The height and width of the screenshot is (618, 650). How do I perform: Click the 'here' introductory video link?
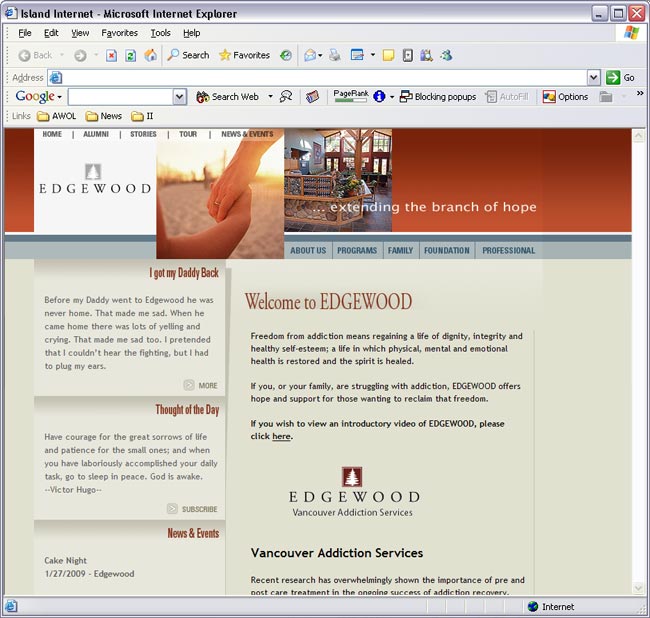281,436
